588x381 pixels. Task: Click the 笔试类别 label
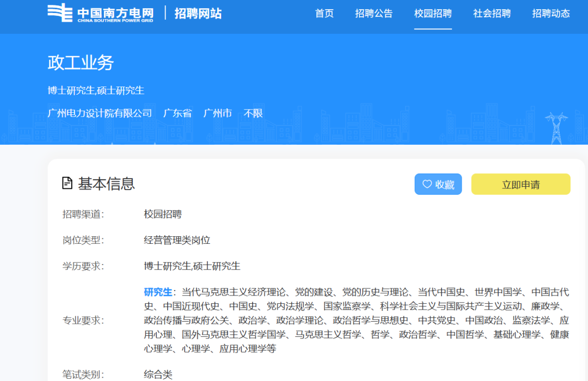pyautogui.click(x=83, y=374)
